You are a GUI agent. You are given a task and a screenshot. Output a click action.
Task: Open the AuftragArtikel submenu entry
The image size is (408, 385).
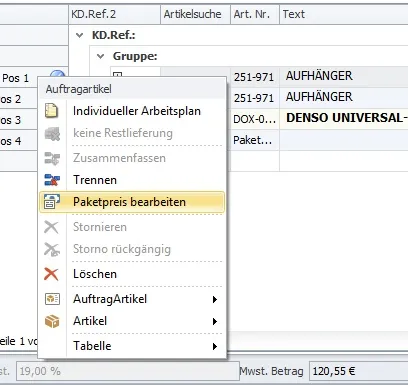[x=132, y=299]
